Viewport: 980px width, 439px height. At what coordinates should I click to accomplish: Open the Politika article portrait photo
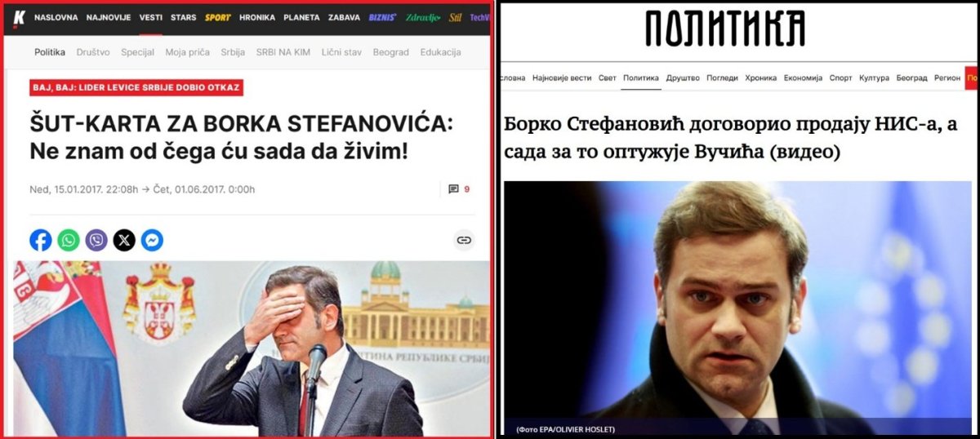point(740,308)
